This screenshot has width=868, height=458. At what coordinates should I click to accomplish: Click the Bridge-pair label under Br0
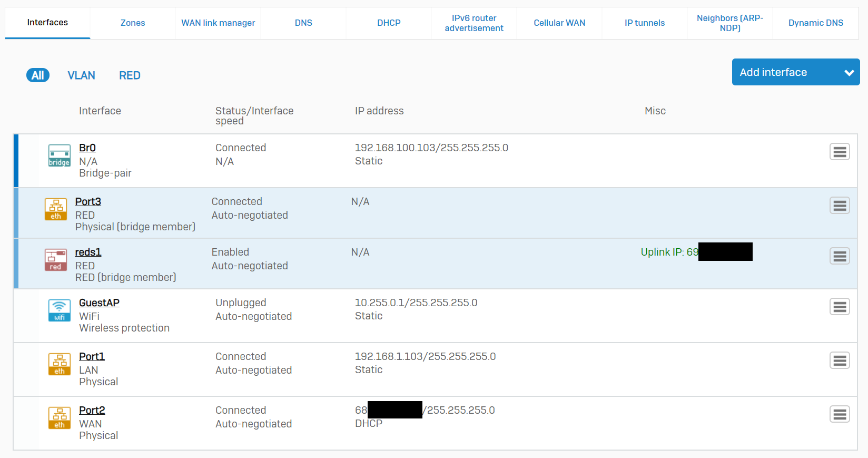105,173
